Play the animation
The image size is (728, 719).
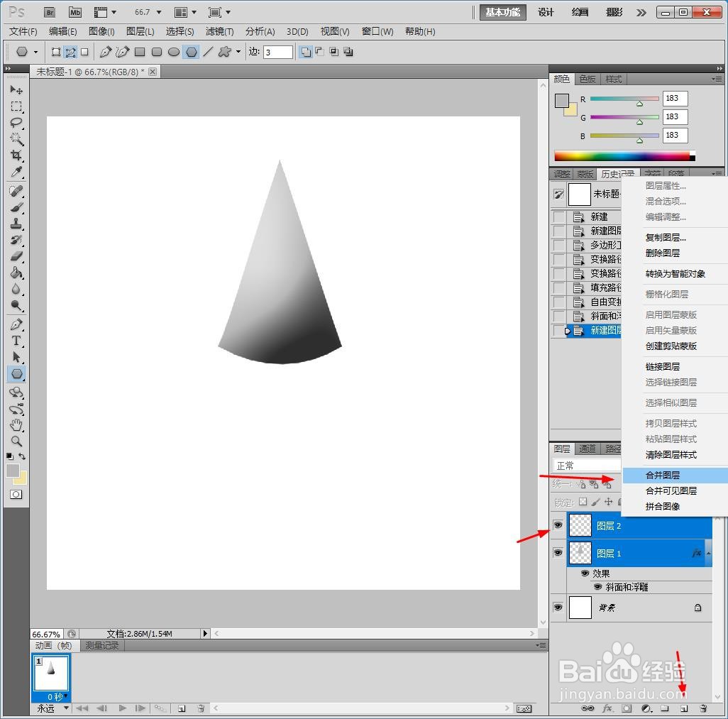pyautogui.click(x=122, y=708)
